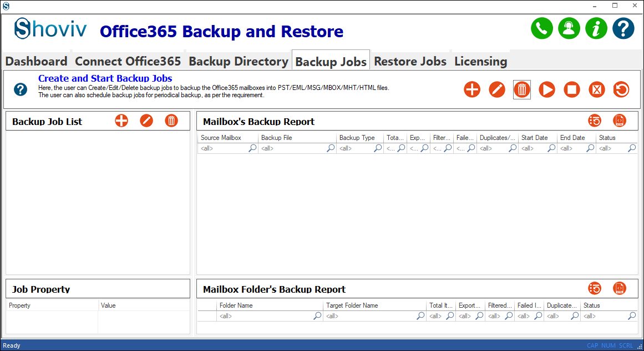Sort by the Backup File column header
This screenshot has height=351, width=644.
tap(297, 138)
